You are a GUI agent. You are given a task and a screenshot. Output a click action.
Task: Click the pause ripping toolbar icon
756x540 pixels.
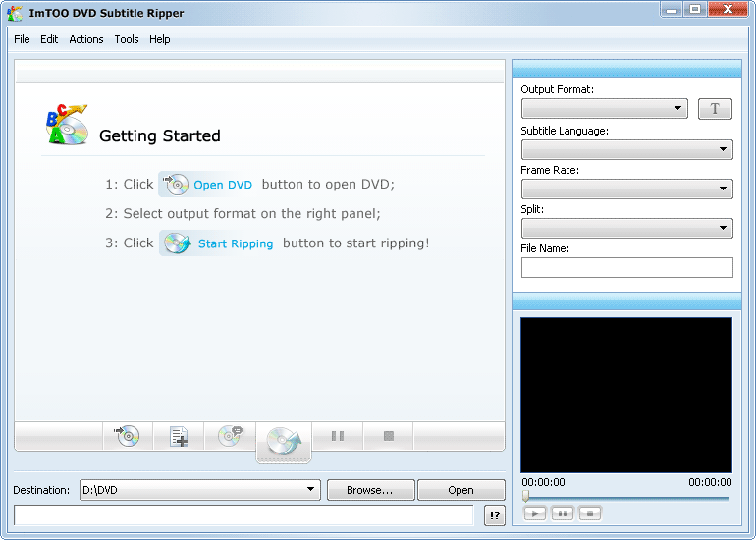(x=338, y=436)
